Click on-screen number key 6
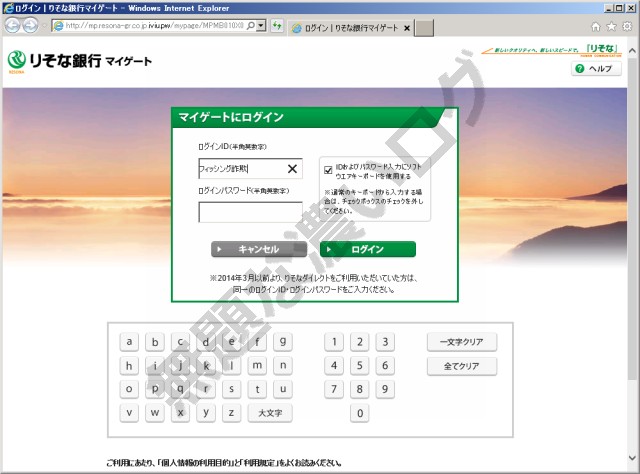The image size is (640, 474). [385, 365]
